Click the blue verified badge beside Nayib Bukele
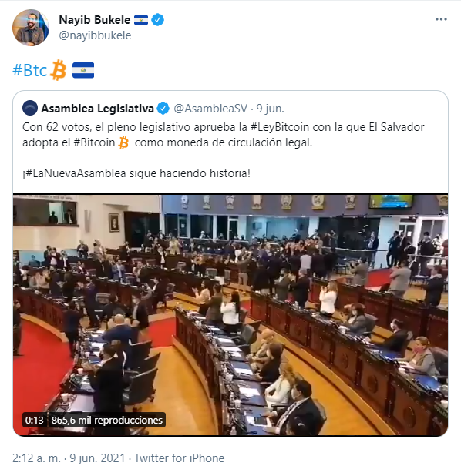This screenshot has width=461, height=476. click(x=158, y=20)
